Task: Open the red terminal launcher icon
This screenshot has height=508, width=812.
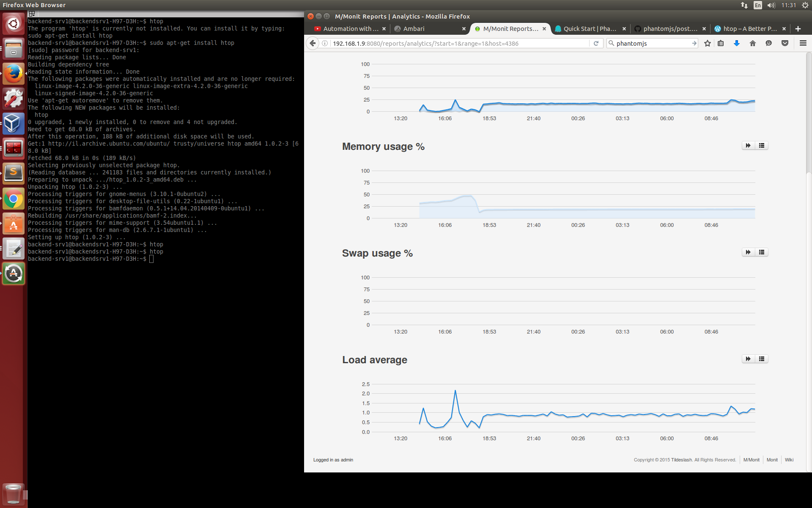Action: click(14, 149)
